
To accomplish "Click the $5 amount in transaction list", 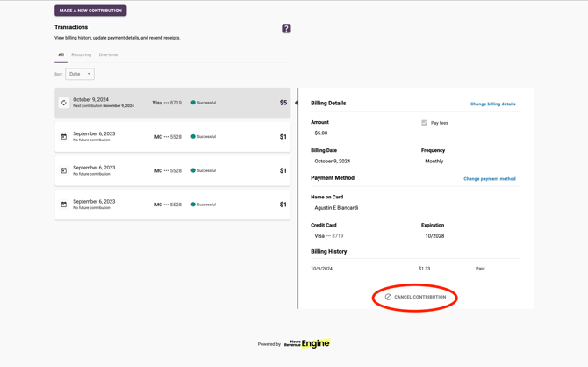I will pos(283,103).
